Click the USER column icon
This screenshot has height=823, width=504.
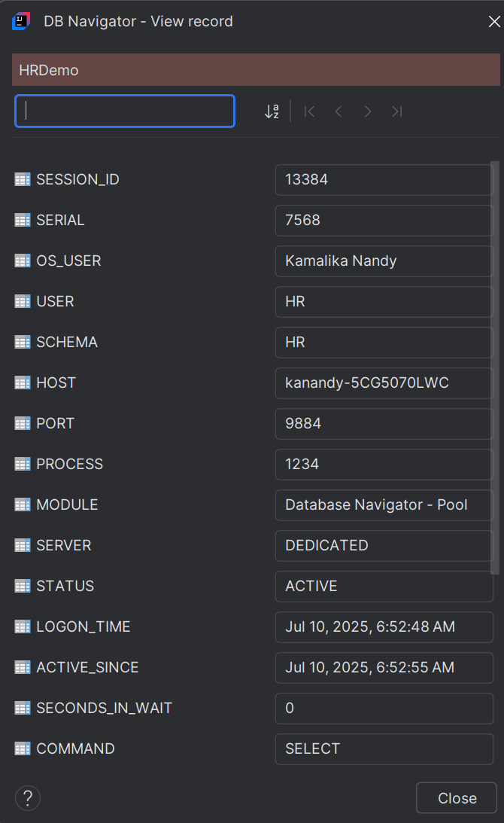click(x=23, y=301)
